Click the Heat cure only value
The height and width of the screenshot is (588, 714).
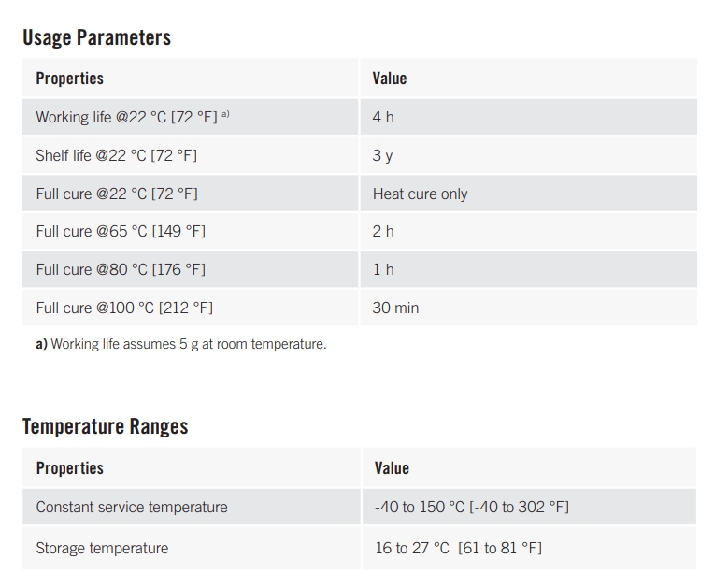[x=420, y=194]
